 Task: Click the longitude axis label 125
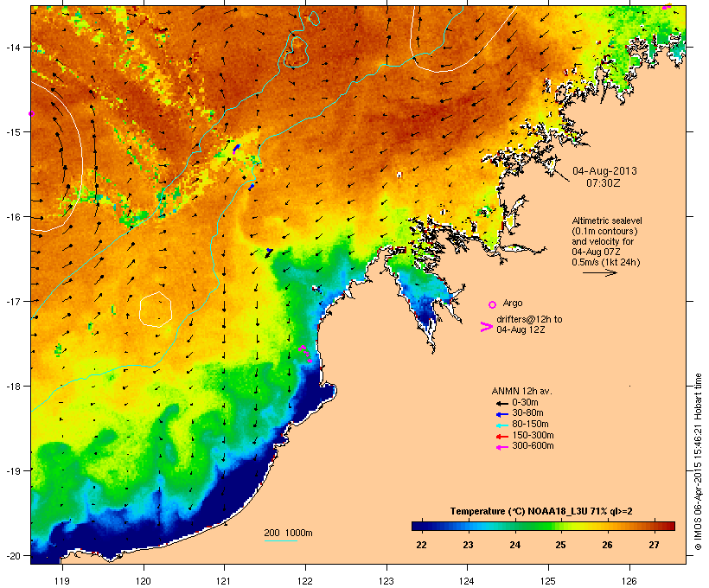pos(548,581)
